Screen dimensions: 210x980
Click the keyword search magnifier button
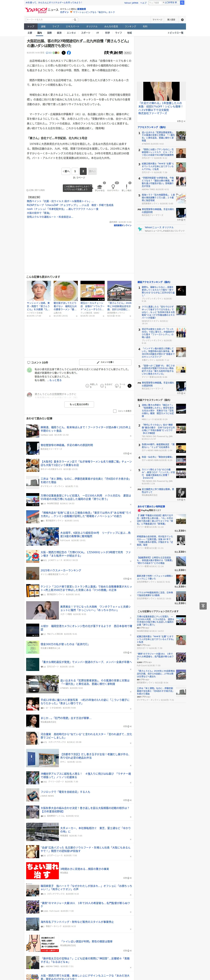[x=75, y=20]
